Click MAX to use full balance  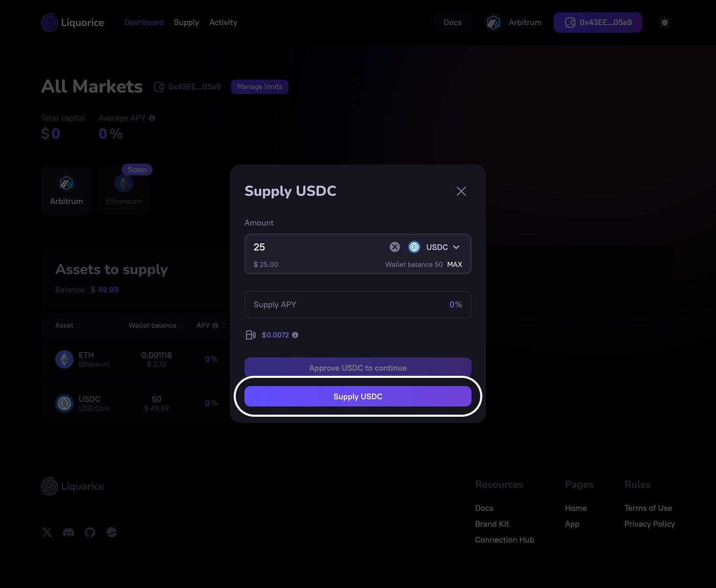point(454,264)
